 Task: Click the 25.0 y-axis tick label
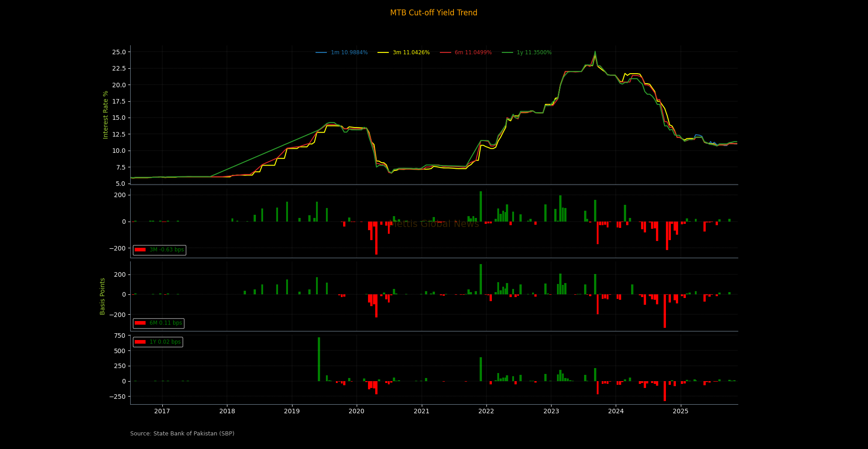pos(119,52)
